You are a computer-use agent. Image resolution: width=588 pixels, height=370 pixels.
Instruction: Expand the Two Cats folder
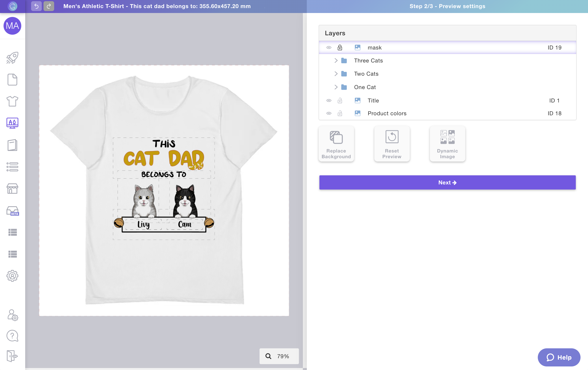click(336, 74)
